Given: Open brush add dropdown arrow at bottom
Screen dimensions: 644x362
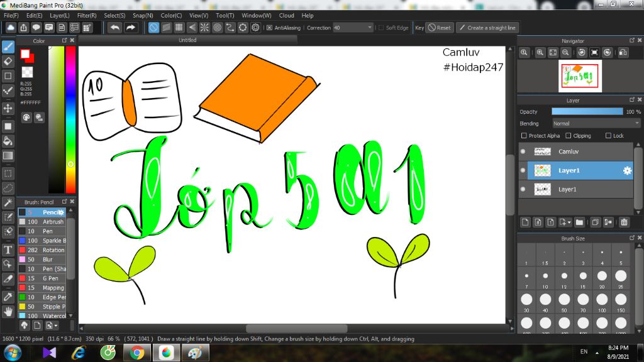Looking at the screenshot, I should pos(56,326).
